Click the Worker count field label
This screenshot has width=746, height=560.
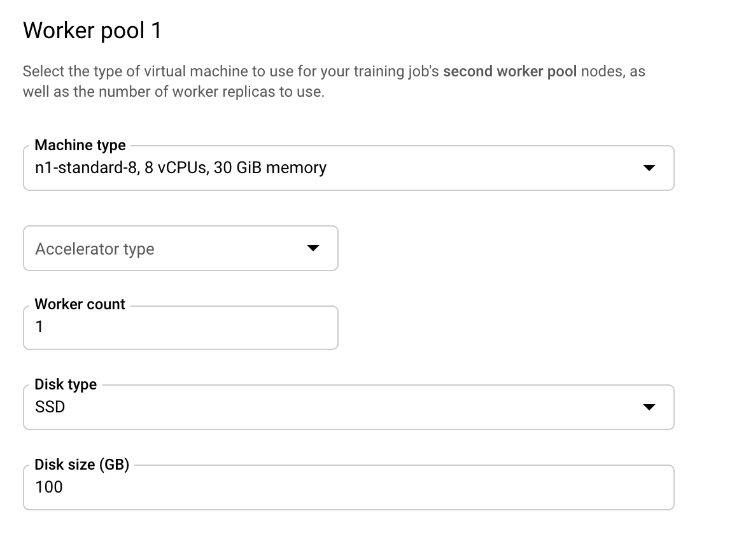point(79,304)
